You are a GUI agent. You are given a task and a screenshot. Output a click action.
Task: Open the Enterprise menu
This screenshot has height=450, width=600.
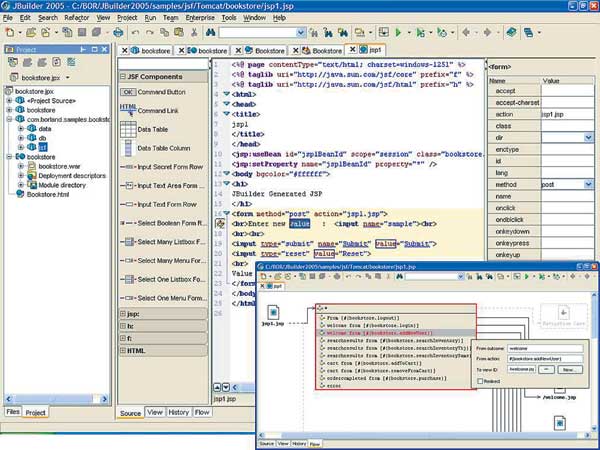200,18
